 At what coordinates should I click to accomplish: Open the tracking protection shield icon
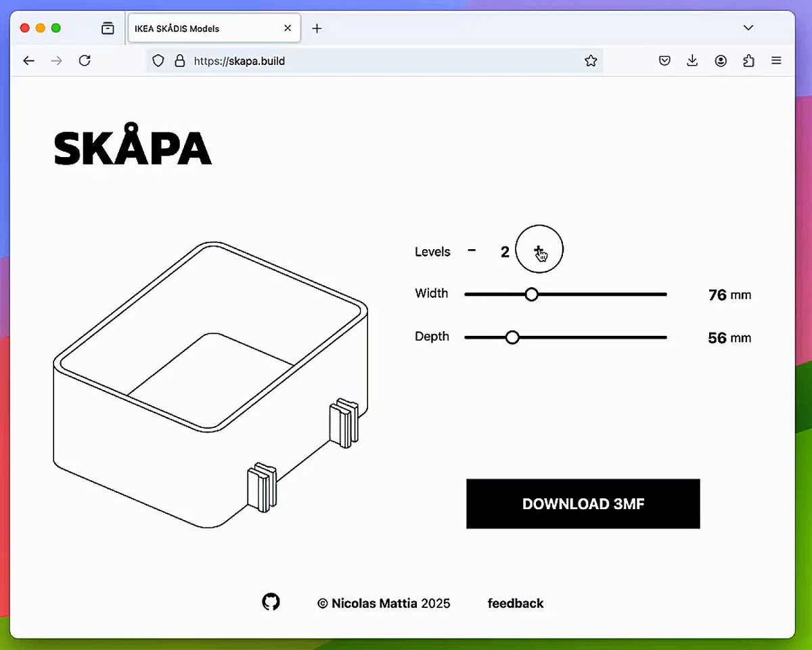pyautogui.click(x=158, y=61)
